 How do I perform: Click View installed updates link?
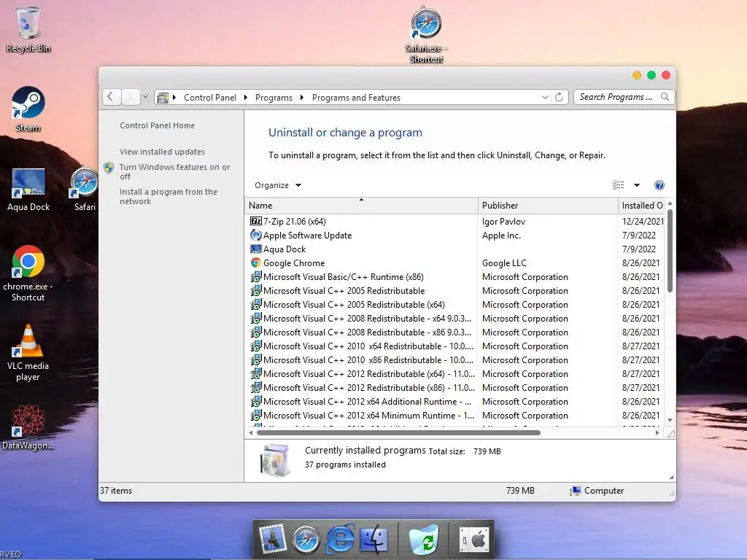[x=162, y=152]
